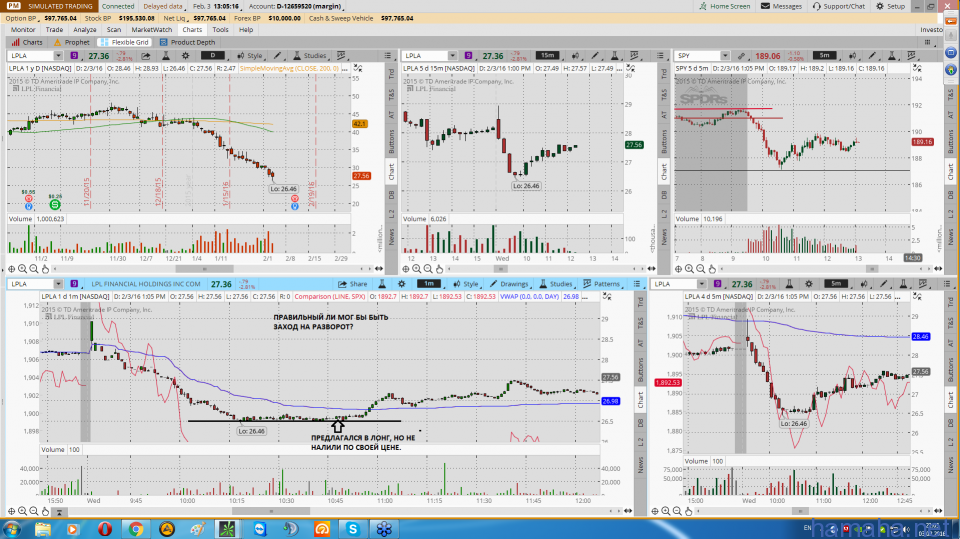This screenshot has height=539, width=960.
Task: Open symbol dropdown in 1m LPLA chart
Action: coord(58,284)
